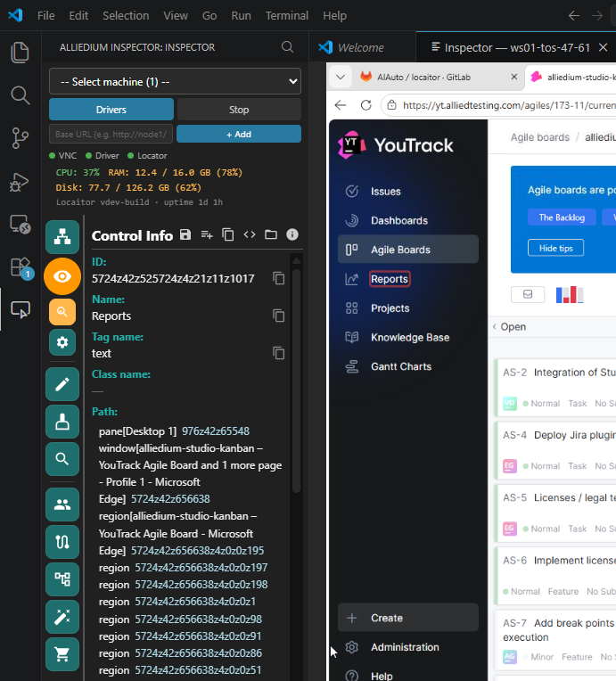Viewport: 616px width, 681px height.
Task: Open the VS Code Explorer view
Action: 20,53
